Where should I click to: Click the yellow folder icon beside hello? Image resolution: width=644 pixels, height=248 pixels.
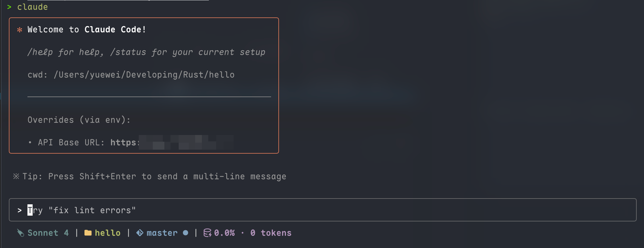click(x=88, y=233)
